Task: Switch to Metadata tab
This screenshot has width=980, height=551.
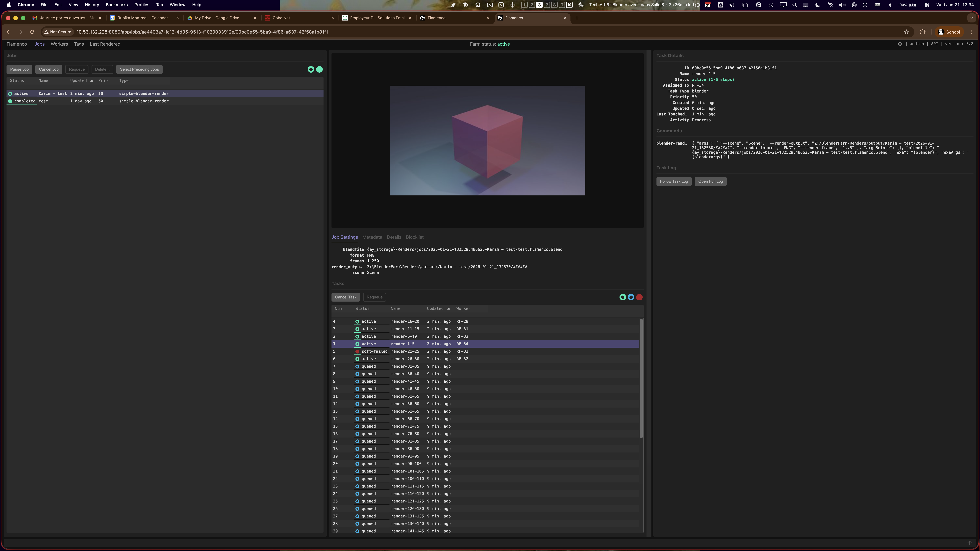Action: click(x=372, y=237)
